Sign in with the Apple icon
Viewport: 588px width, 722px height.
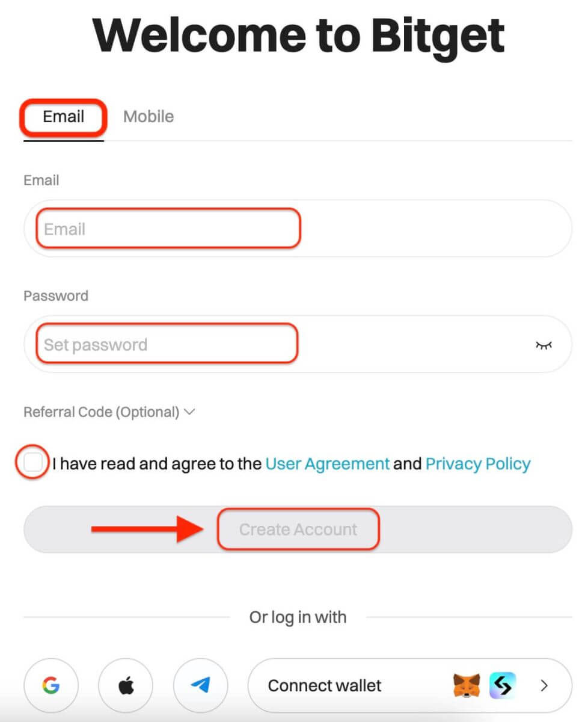click(x=126, y=685)
